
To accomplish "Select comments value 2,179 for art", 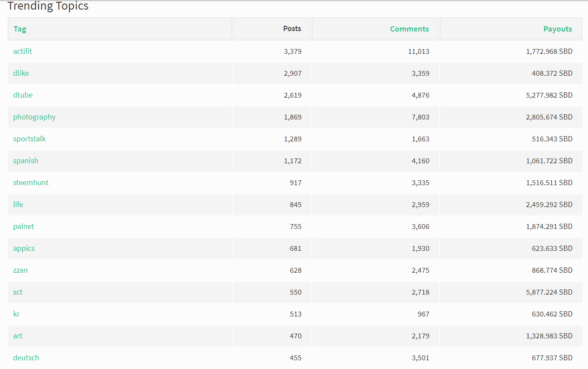I will click(x=420, y=336).
